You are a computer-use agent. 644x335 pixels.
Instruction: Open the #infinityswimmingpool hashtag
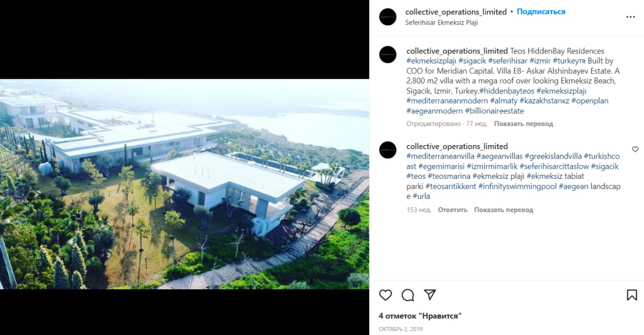[517, 186]
